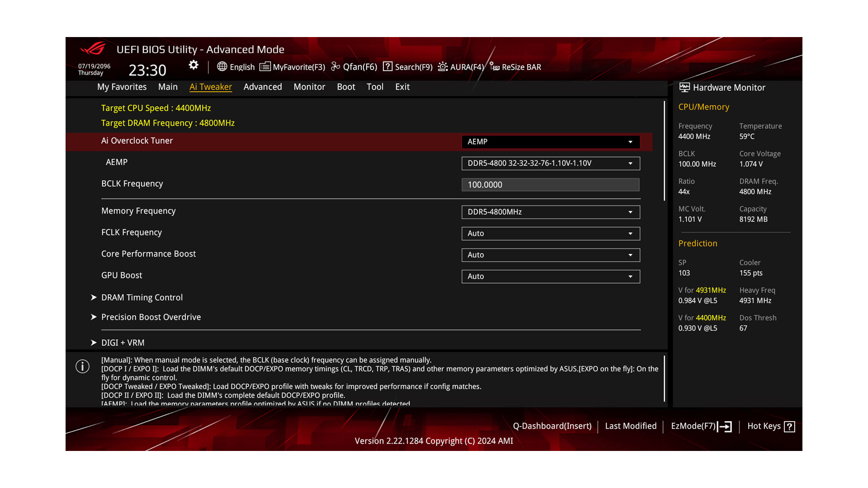Click the help text scrollbar
This screenshot has width=868, height=488.
pyautogui.click(x=664, y=379)
